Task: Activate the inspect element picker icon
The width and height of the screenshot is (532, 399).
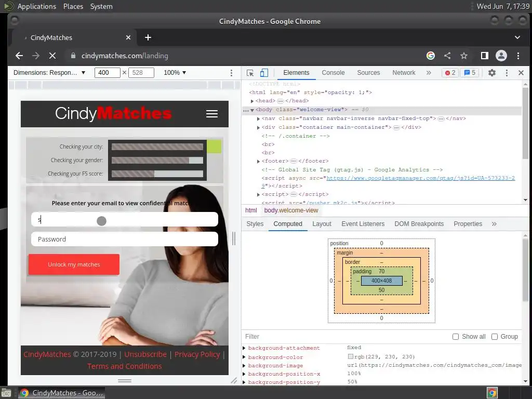Action: pos(250,73)
